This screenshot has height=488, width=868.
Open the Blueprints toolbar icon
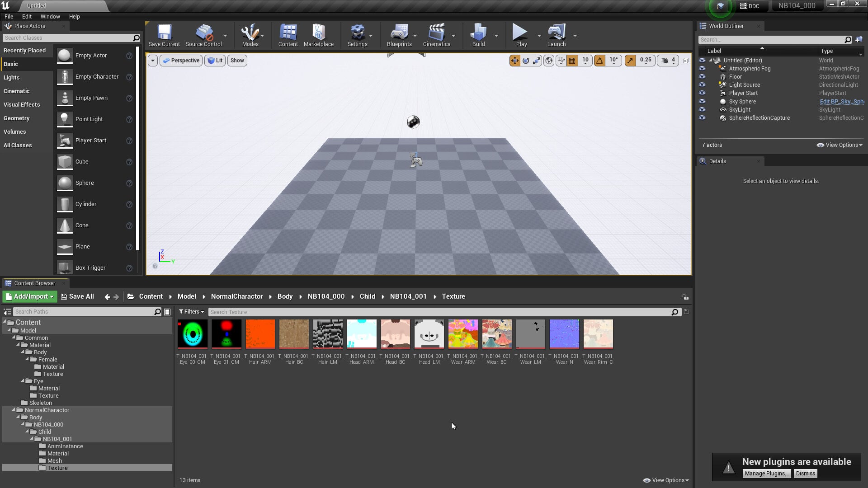(399, 35)
